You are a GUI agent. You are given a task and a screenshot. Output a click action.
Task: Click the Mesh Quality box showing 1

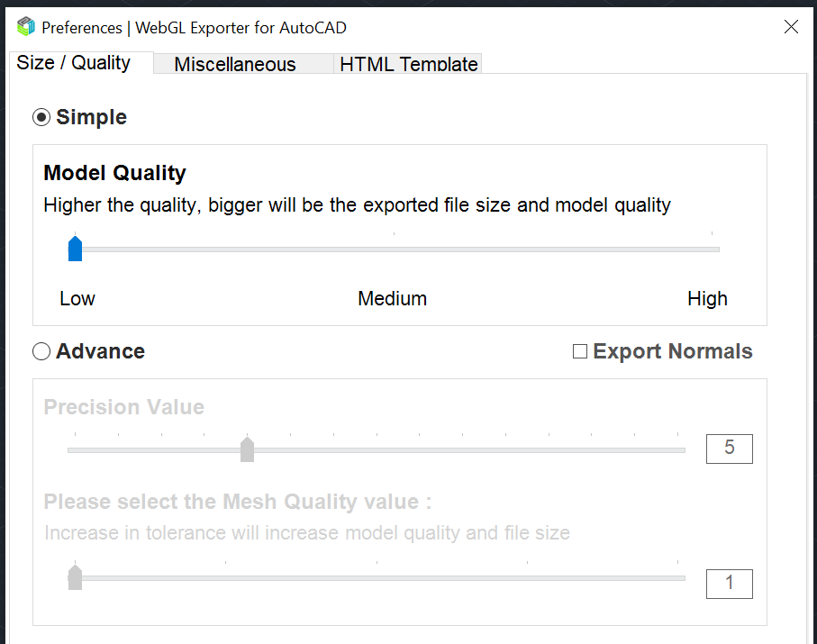click(x=729, y=584)
